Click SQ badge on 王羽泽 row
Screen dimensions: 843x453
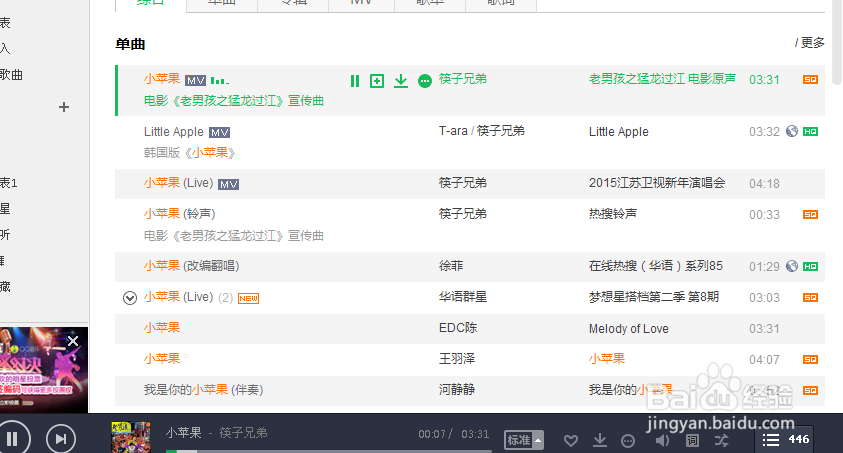[810, 359]
